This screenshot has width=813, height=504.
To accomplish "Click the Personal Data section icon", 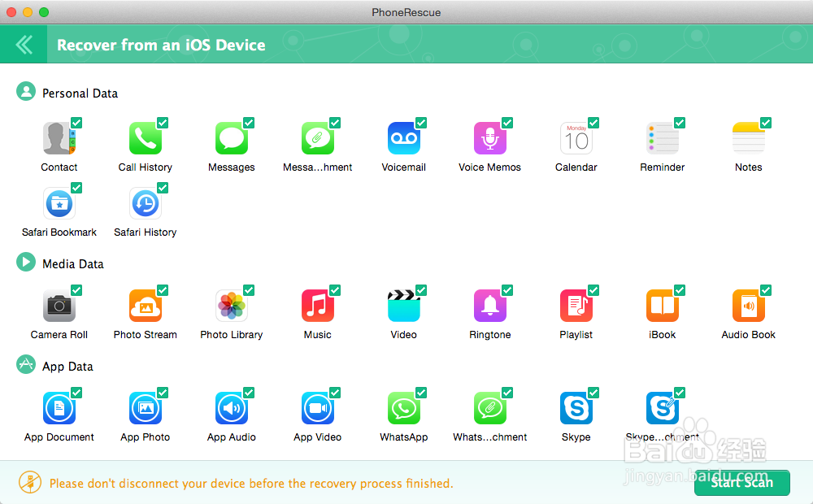I will 26,92.
